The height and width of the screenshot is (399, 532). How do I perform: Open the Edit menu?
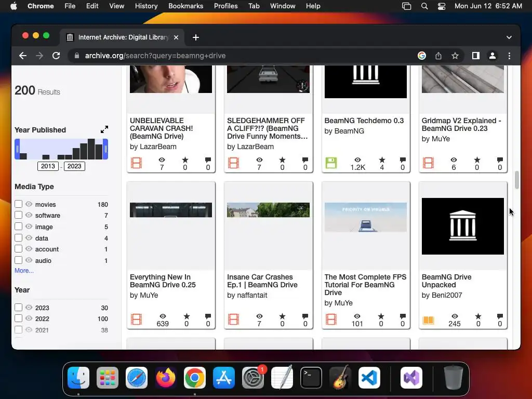pyautogui.click(x=92, y=6)
